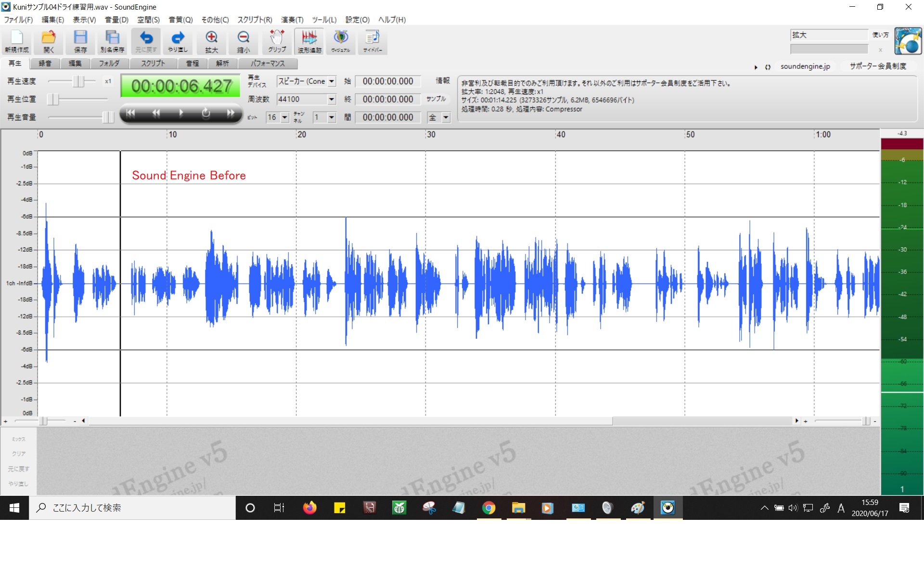Undo with the 元に戻す arrow icon
This screenshot has width=924, height=581.
tap(146, 41)
